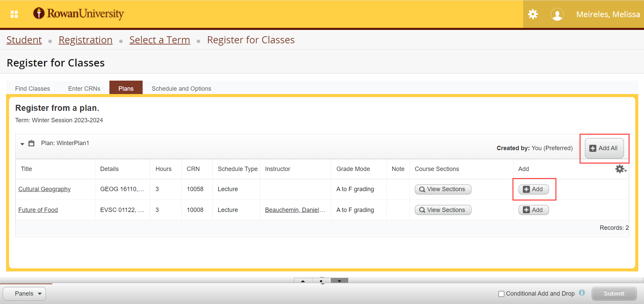Click the table column settings gear
Screen dimensions: 644x304
620,169
